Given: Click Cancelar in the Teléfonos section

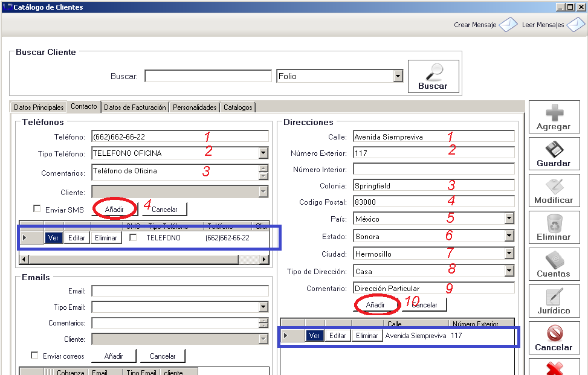Looking at the screenshot, I should pyautogui.click(x=164, y=209).
